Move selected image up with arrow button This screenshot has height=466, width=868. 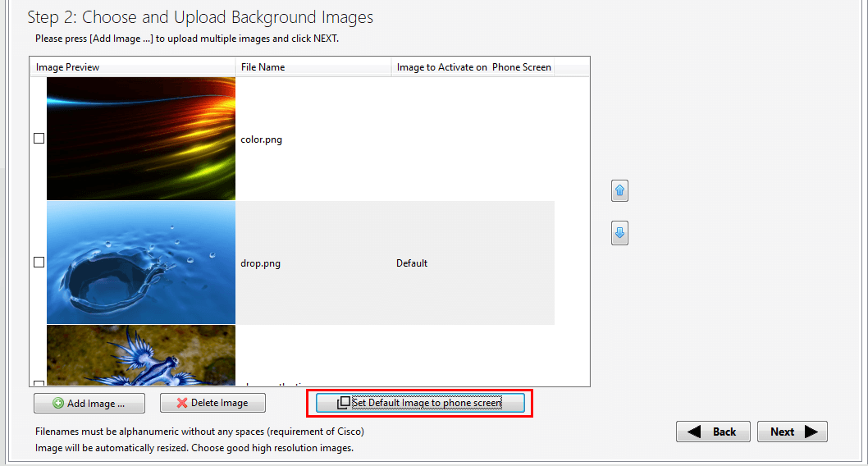[619, 191]
